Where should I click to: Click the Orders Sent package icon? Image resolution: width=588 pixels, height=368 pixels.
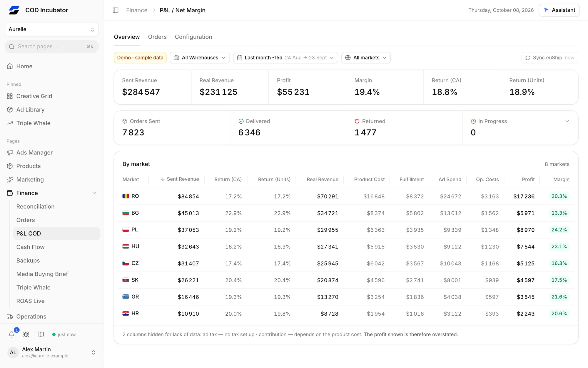125,121
